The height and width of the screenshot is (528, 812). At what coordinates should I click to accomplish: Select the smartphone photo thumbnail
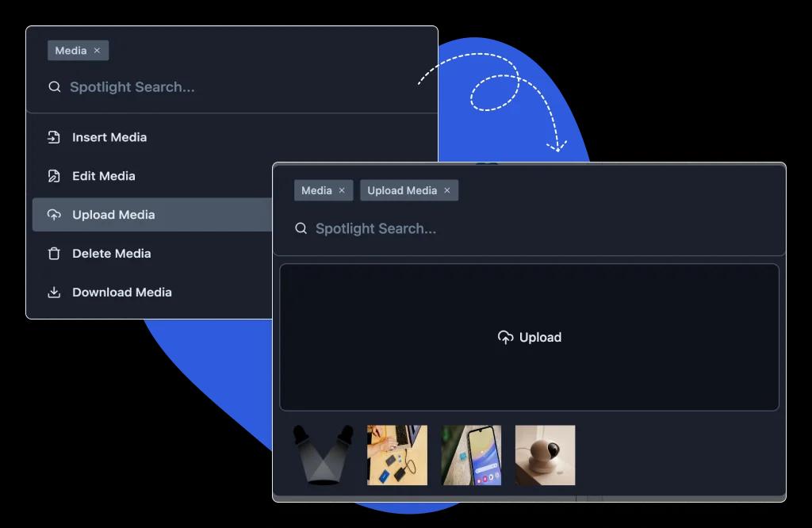(x=471, y=455)
